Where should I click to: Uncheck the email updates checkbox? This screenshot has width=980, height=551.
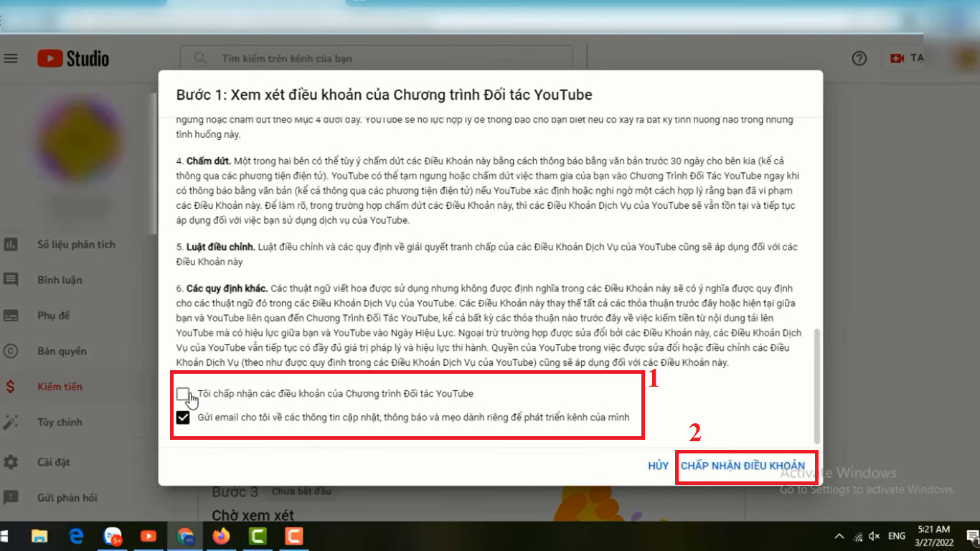click(183, 418)
